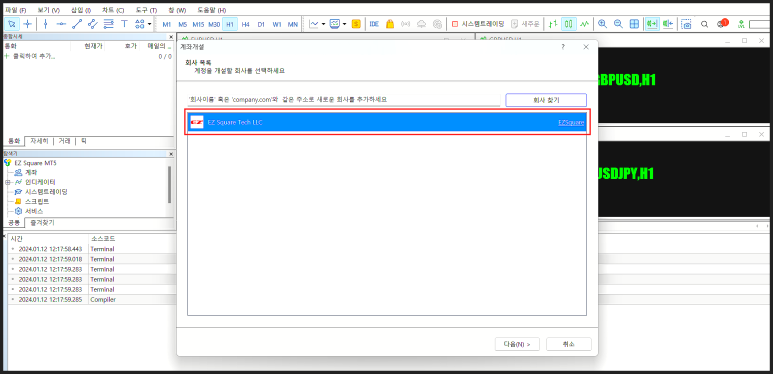This screenshot has height=374, width=773.
Task: Select 서비스 in the navigator tree
Action: point(34,211)
